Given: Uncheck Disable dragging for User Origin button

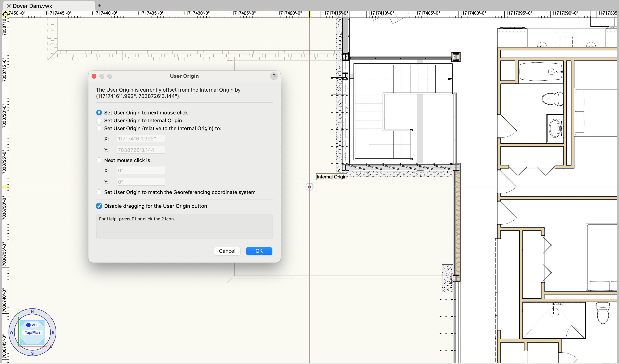Looking at the screenshot, I should coord(99,206).
